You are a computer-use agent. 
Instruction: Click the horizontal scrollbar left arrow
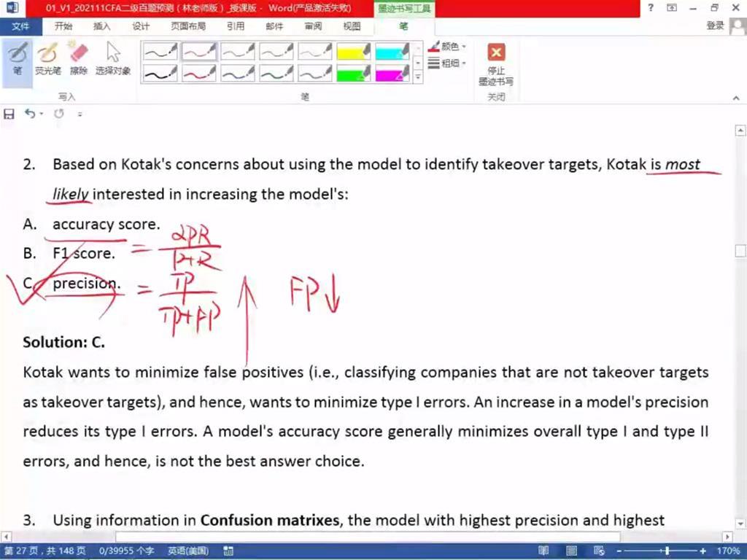[6, 537]
